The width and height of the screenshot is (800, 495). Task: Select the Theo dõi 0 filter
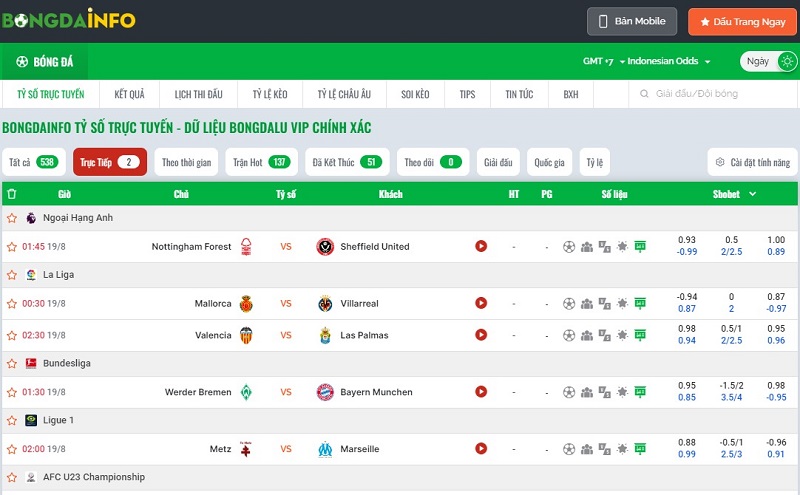pyautogui.click(x=433, y=162)
